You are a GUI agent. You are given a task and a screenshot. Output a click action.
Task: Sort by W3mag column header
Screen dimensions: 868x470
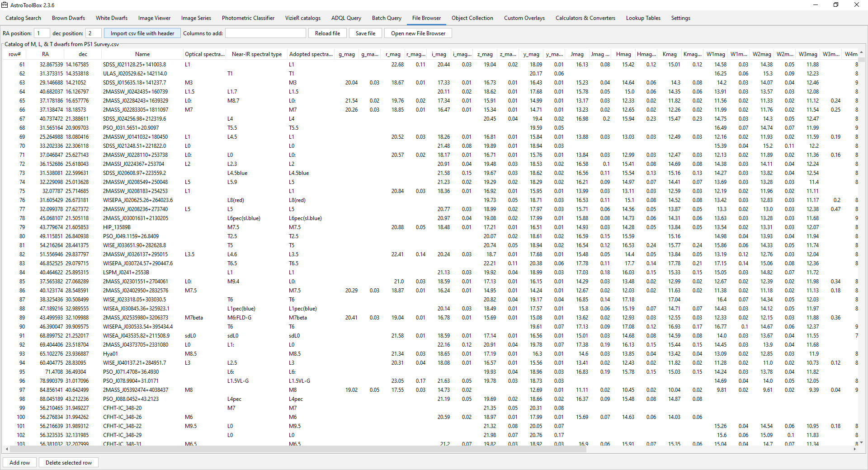808,54
